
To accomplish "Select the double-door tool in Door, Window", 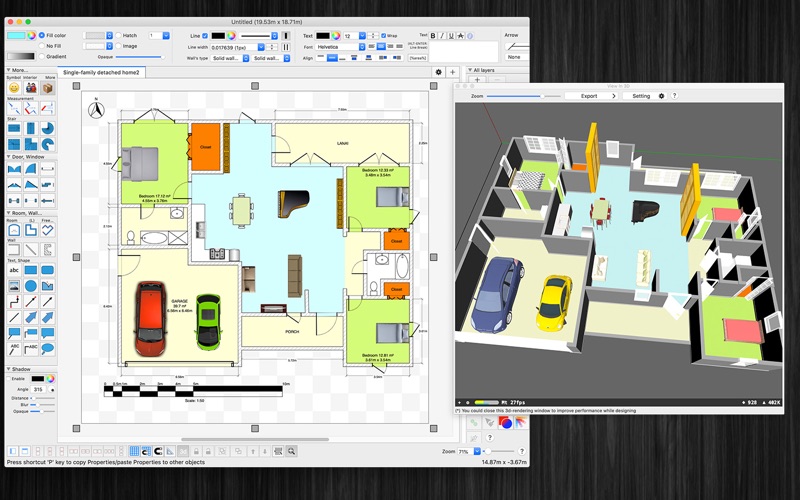I will (14, 169).
